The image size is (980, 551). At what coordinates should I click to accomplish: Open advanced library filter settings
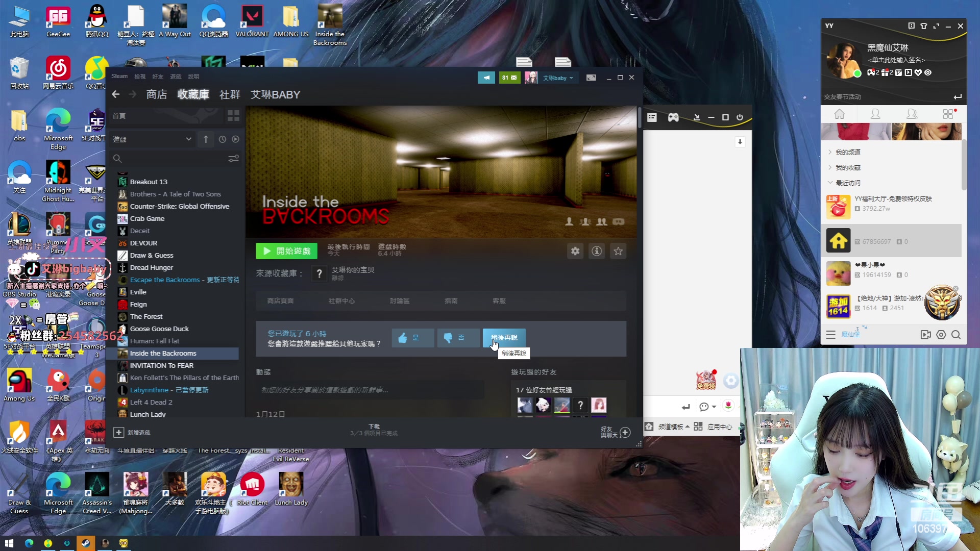233,159
